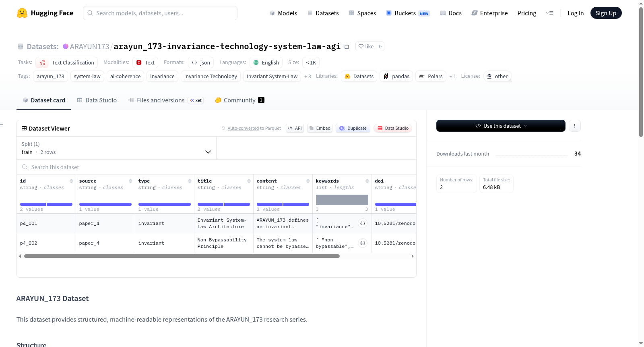The width and height of the screenshot is (644, 347).
Task: Click the Text Classification task tag
Action: 67,62
